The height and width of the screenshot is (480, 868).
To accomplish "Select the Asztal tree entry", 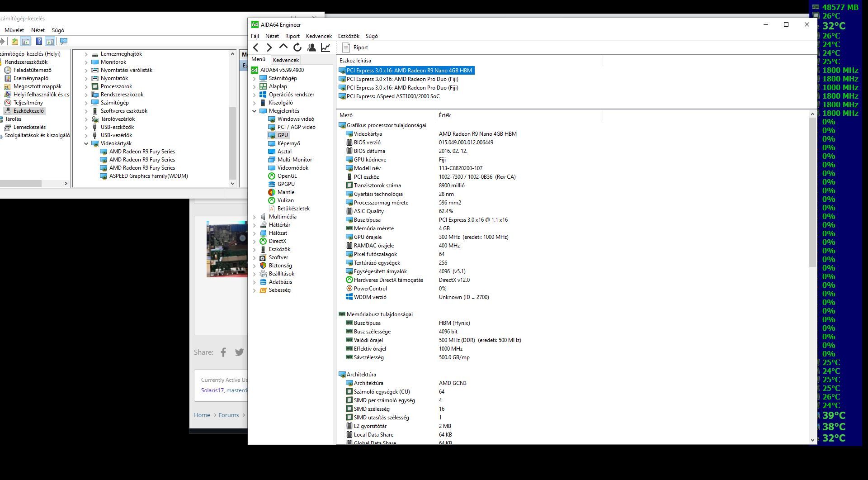I will pyautogui.click(x=284, y=152).
